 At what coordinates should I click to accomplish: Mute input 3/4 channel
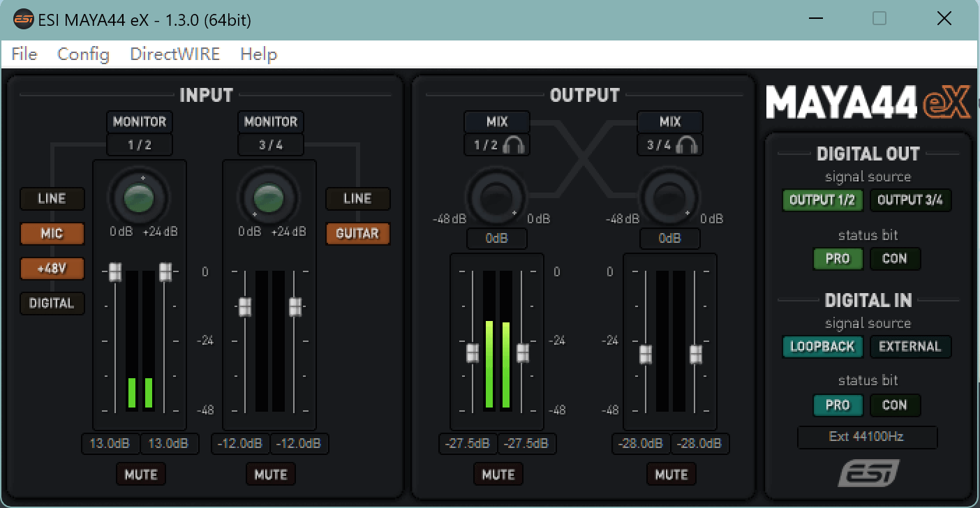(x=271, y=475)
